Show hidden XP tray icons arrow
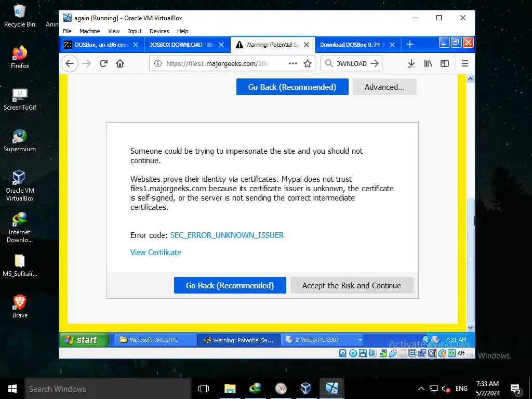 [x=426, y=339]
